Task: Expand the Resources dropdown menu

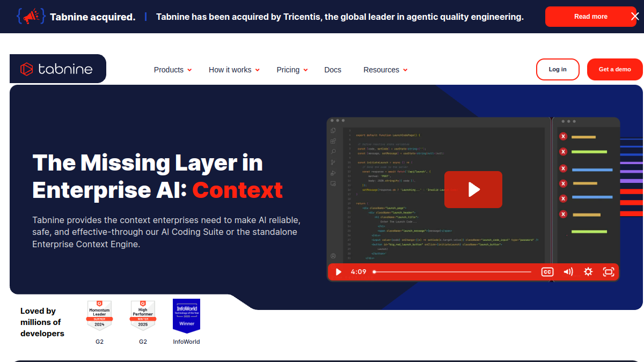Action: click(385, 70)
